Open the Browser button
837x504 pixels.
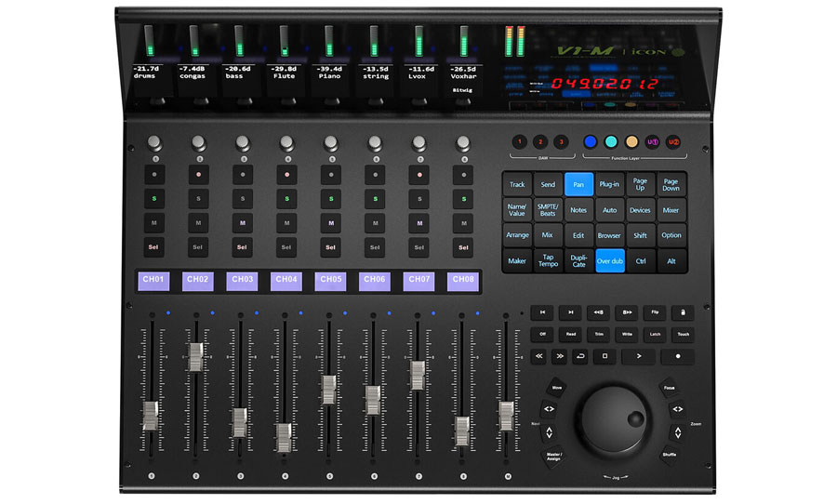[609, 235]
